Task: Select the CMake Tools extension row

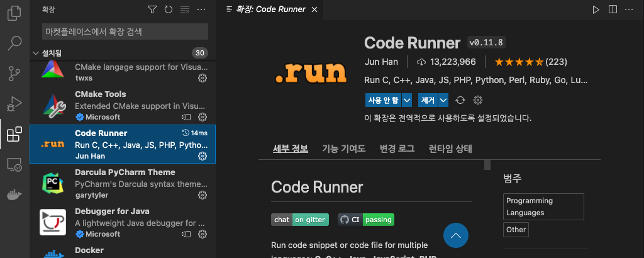Action: pos(123,106)
